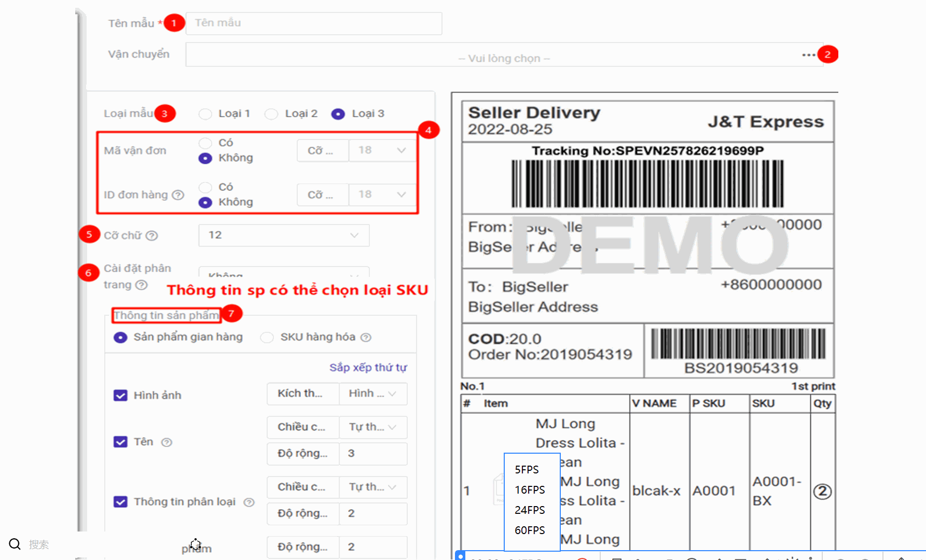Uncheck the Hình ảnh checkbox
The image size is (926, 560).
pos(120,396)
